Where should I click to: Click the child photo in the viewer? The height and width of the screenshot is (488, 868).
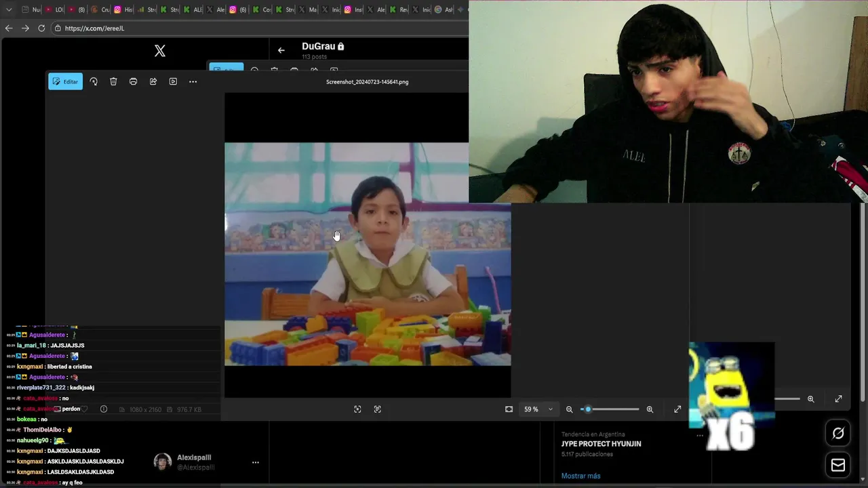click(x=368, y=254)
